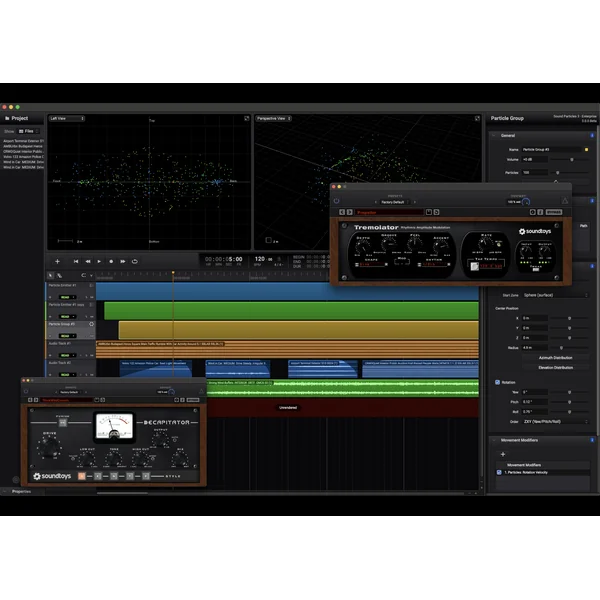600x600 pixels.
Task: Maximize the Left View viewport
Action: point(247,119)
